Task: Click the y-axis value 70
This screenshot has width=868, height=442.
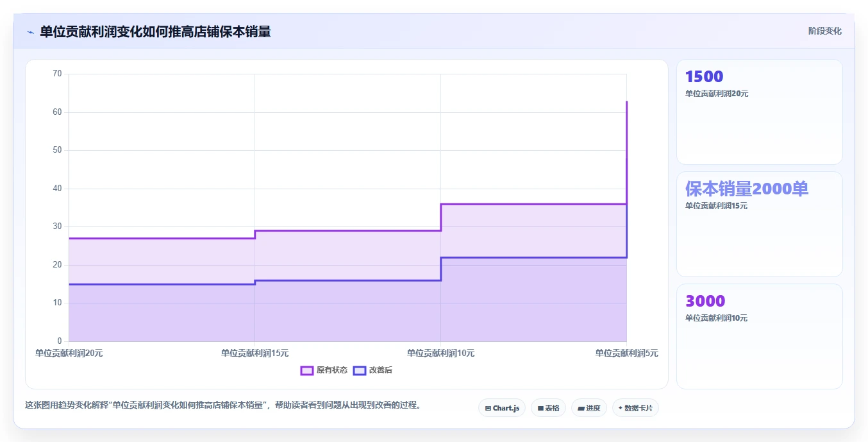Action: tap(57, 74)
